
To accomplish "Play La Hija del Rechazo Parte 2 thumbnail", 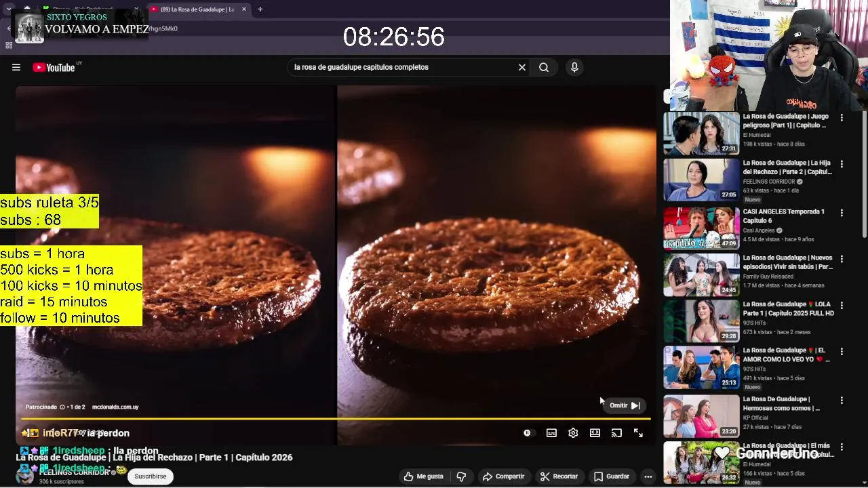I will click(701, 180).
